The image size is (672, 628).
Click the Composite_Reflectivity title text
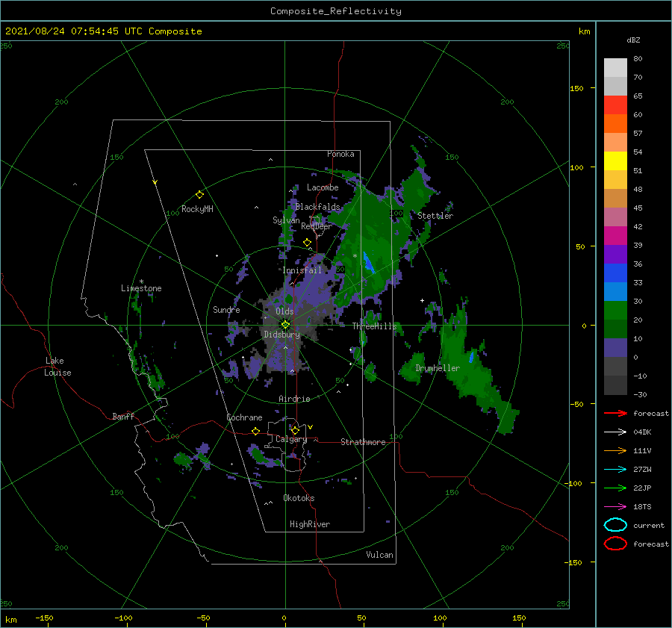click(335, 11)
